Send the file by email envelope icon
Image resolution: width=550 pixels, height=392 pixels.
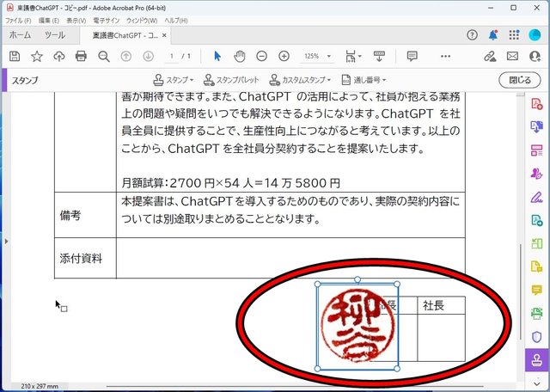[x=512, y=56]
